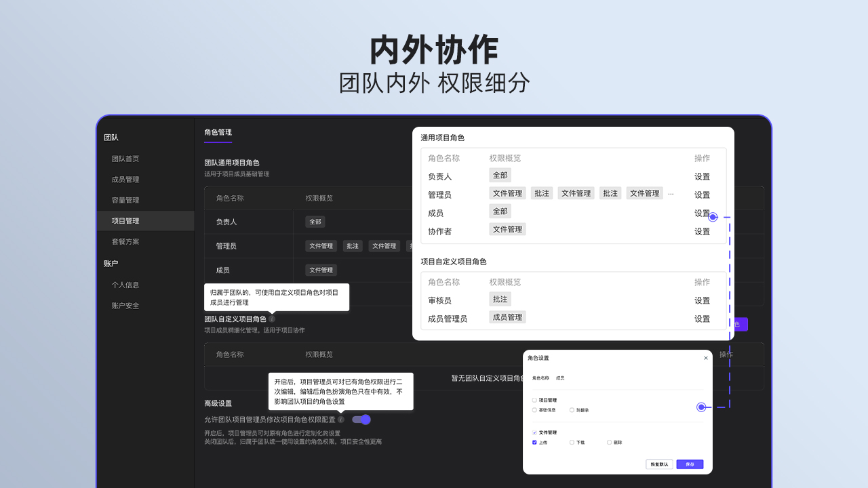
Task: Check the 下载 checkbox
Action: pos(572,443)
